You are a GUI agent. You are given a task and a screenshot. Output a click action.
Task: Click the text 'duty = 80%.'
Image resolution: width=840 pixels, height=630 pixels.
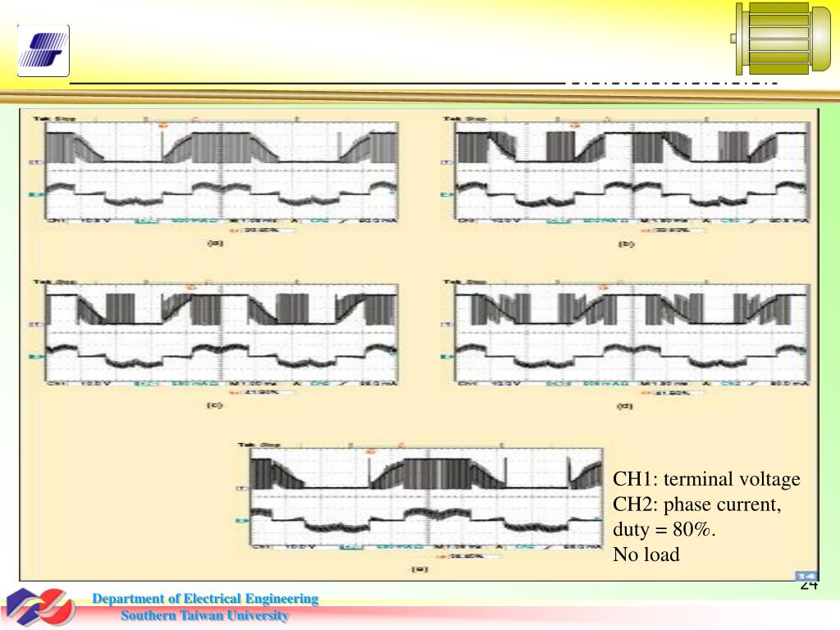coord(664,529)
